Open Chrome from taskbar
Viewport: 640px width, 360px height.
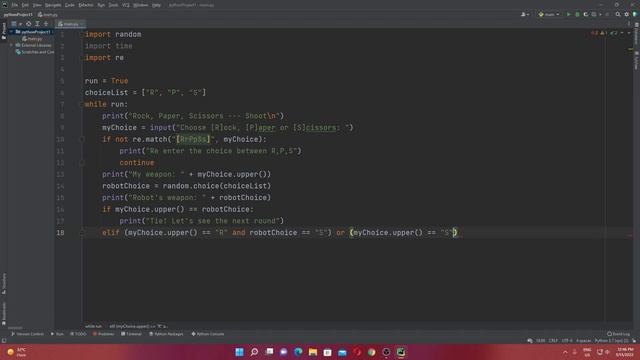click(371, 352)
